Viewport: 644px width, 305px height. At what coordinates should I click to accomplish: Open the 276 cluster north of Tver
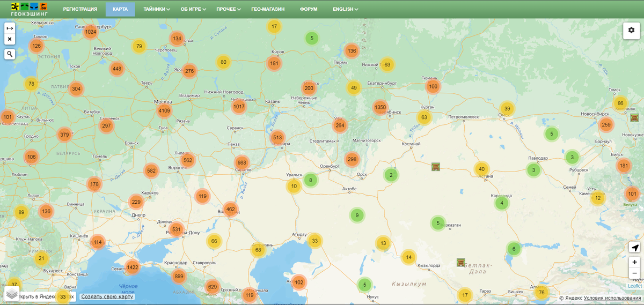pos(189,71)
